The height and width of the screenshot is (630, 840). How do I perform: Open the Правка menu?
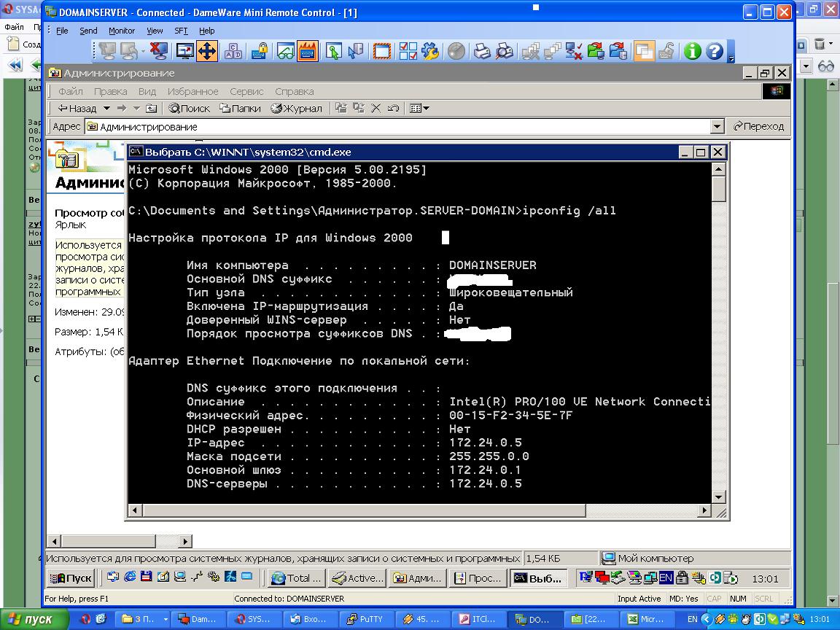click(110, 92)
